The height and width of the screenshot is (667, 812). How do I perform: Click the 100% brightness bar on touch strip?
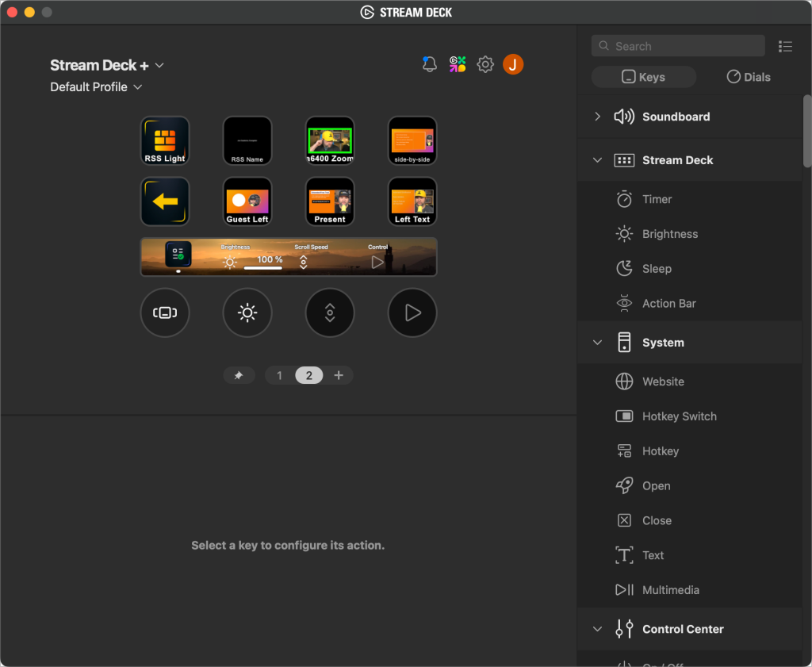point(263,263)
